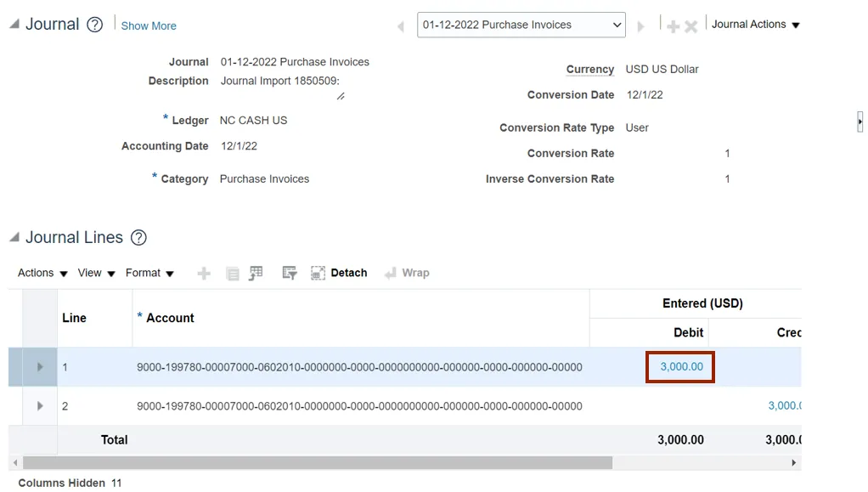
Task: Click the Detach table icon
Action: [x=339, y=274]
